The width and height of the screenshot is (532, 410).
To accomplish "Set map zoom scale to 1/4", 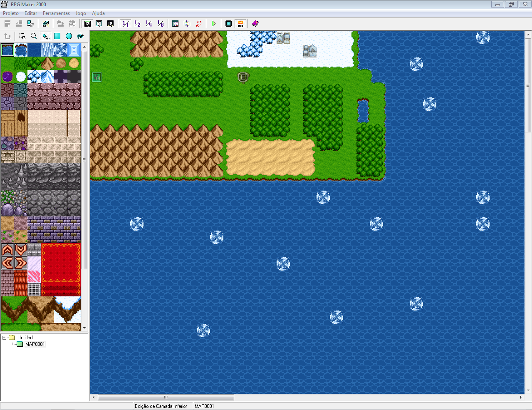I will (x=149, y=24).
